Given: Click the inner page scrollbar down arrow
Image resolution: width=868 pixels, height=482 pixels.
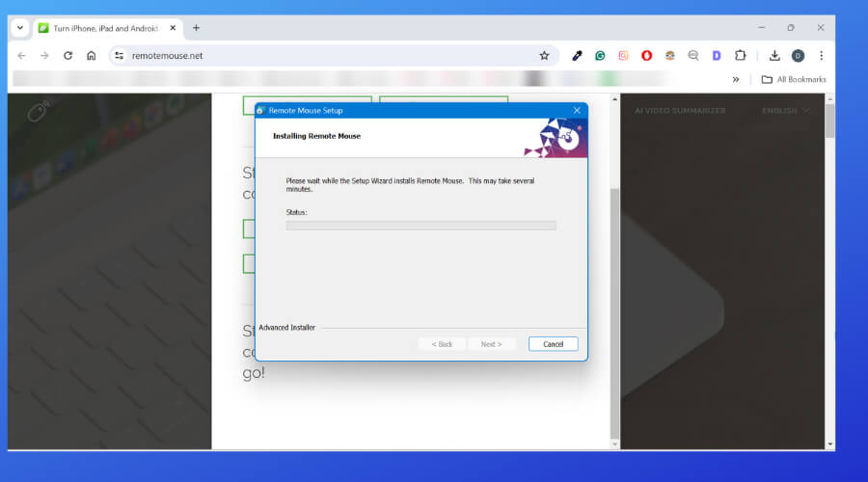Looking at the screenshot, I should [614, 443].
